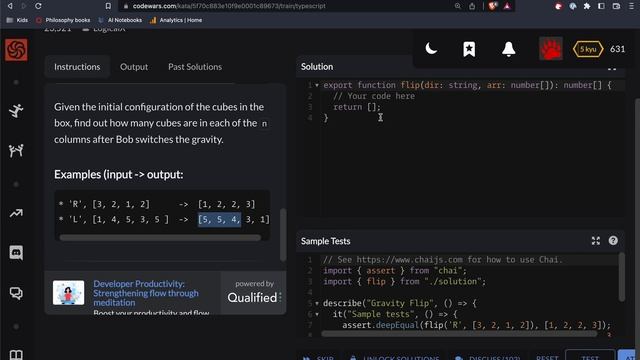The width and height of the screenshot is (640, 360).
Task: Switch to the Past Solutions tab
Action: click(x=195, y=67)
